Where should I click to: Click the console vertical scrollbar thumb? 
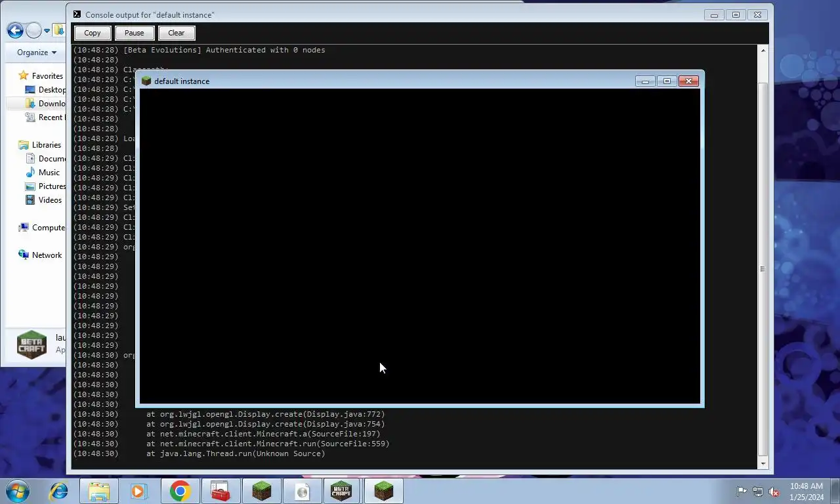[x=763, y=269]
